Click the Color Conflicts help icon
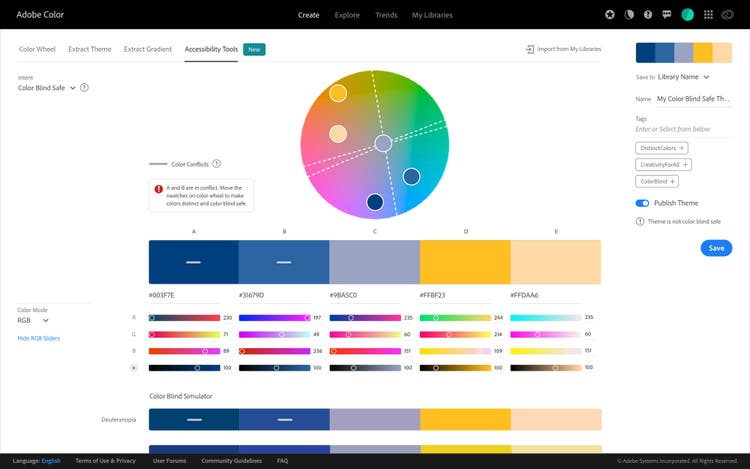Viewport: 750px width, 469px height. (217, 164)
